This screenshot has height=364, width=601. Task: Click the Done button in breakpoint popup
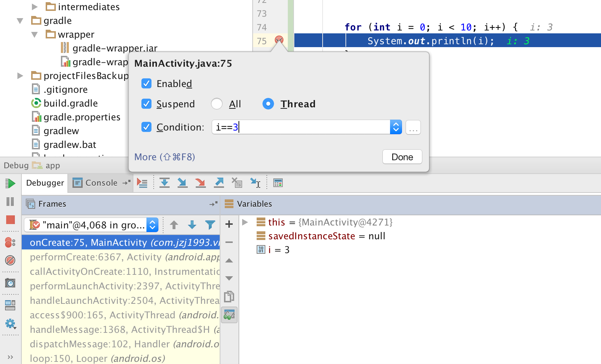(x=402, y=157)
